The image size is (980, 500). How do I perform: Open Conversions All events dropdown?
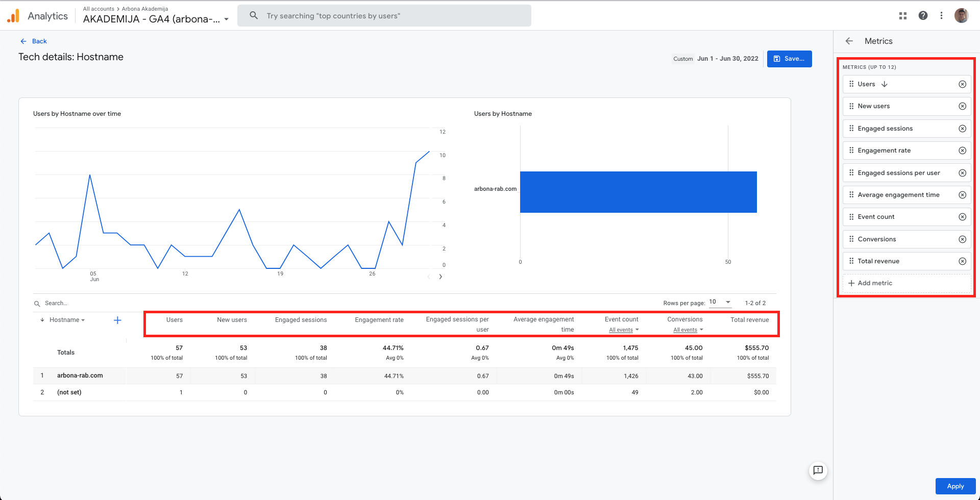(x=688, y=330)
